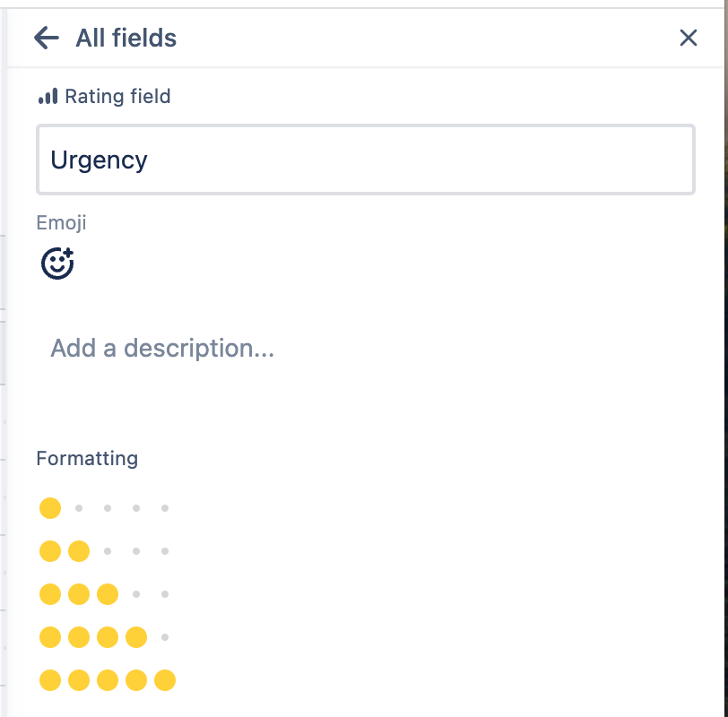The width and height of the screenshot is (728, 717).
Task: Click the Formatting section label
Action: click(x=87, y=459)
